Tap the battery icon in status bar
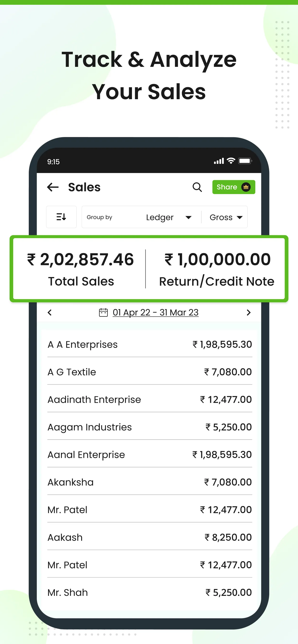The height and width of the screenshot is (644, 298). [245, 161]
